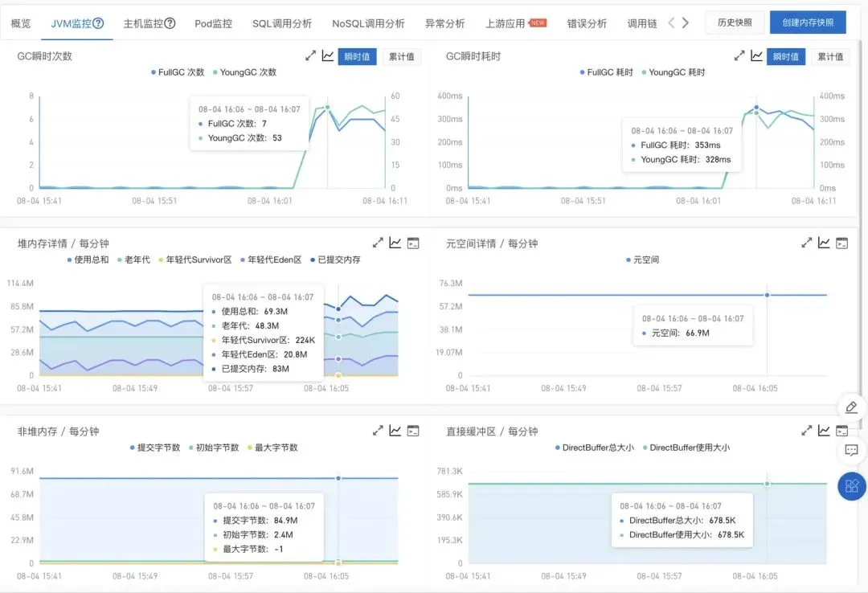Toggle 年轻代Eden区 legend series

(x=272, y=260)
